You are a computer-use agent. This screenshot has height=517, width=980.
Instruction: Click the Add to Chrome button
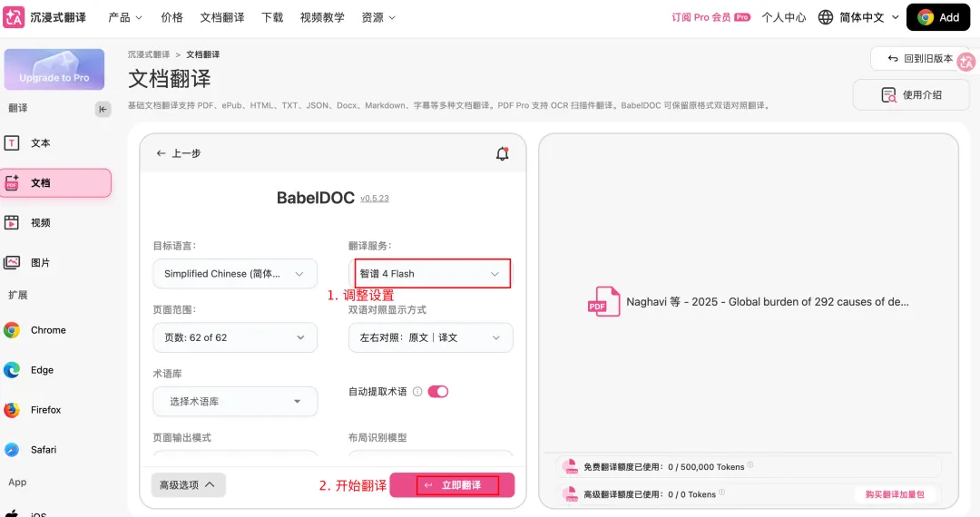[938, 17]
